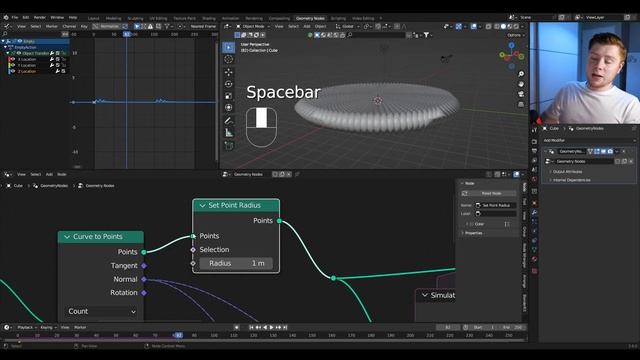This screenshot has width=640, height=360.
Task: Select the Rotate tool in viewport toolbar
Action: pyautogui.click(x=229, y=84)
